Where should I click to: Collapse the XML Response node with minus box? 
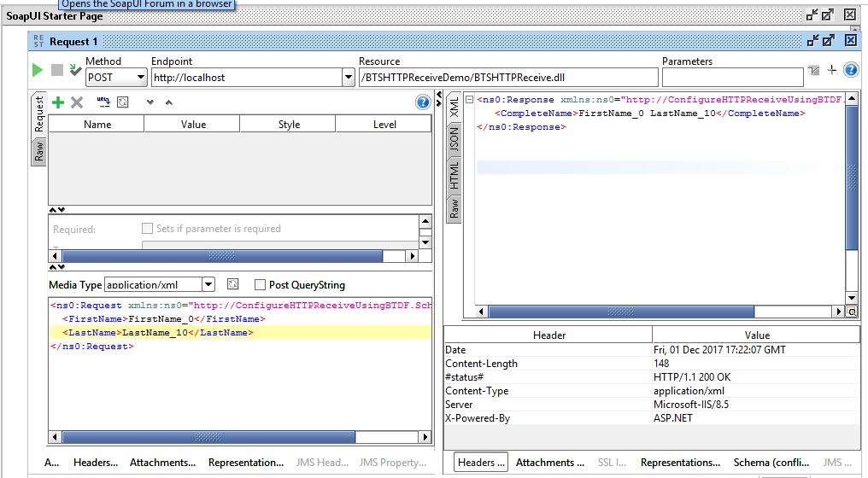(469, 100)
